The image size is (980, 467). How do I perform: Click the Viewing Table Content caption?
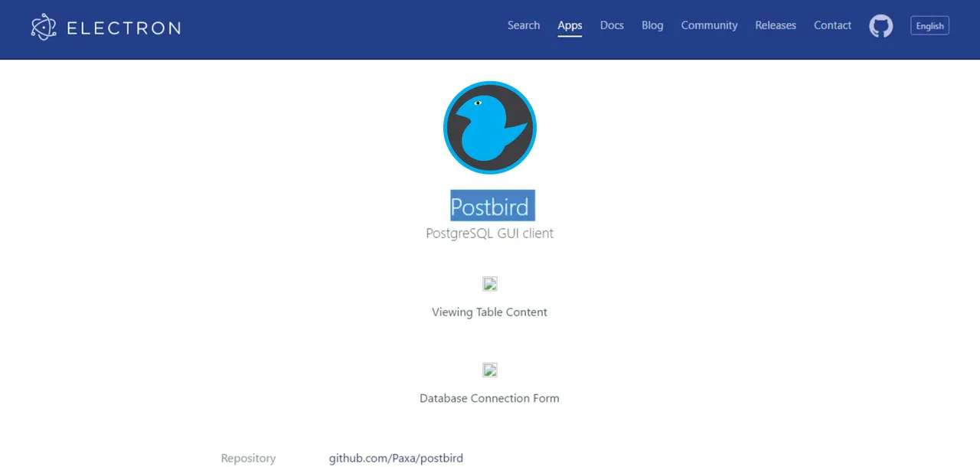click(x=490, y=312)
